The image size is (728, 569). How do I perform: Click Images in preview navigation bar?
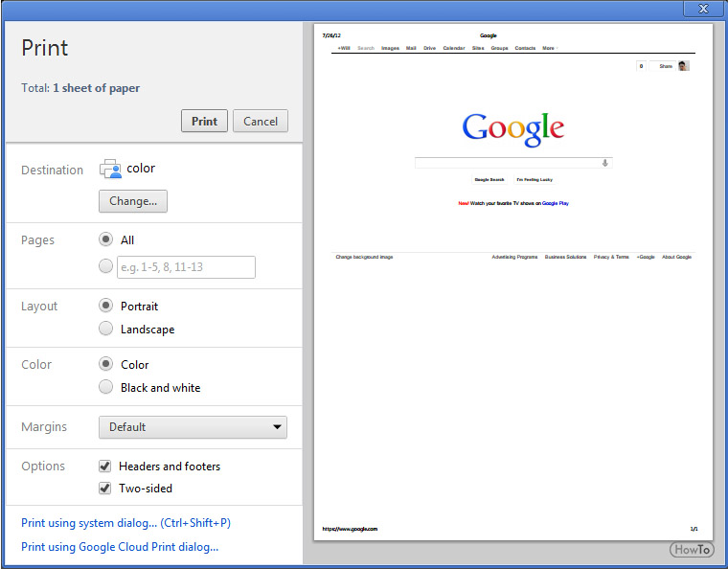pos(390,48)
